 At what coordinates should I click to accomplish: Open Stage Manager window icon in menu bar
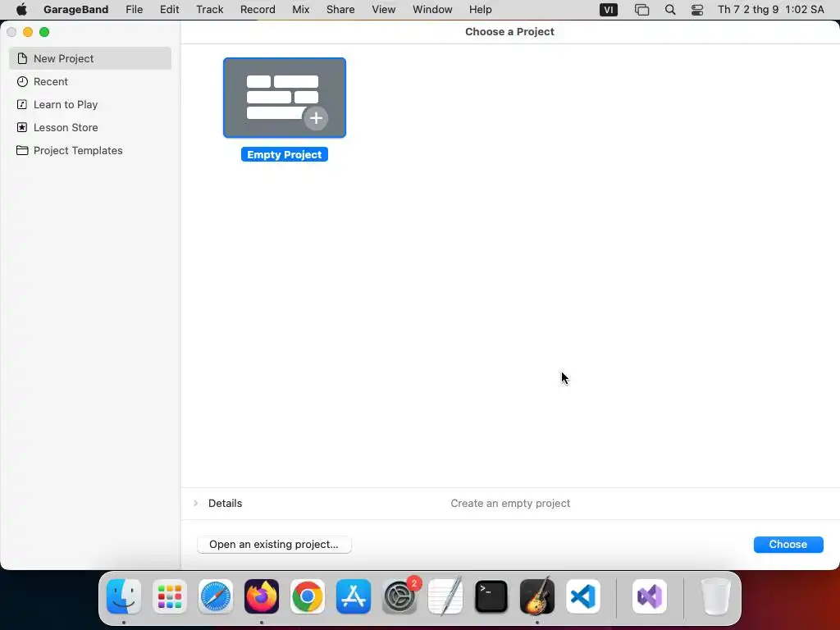641,10
